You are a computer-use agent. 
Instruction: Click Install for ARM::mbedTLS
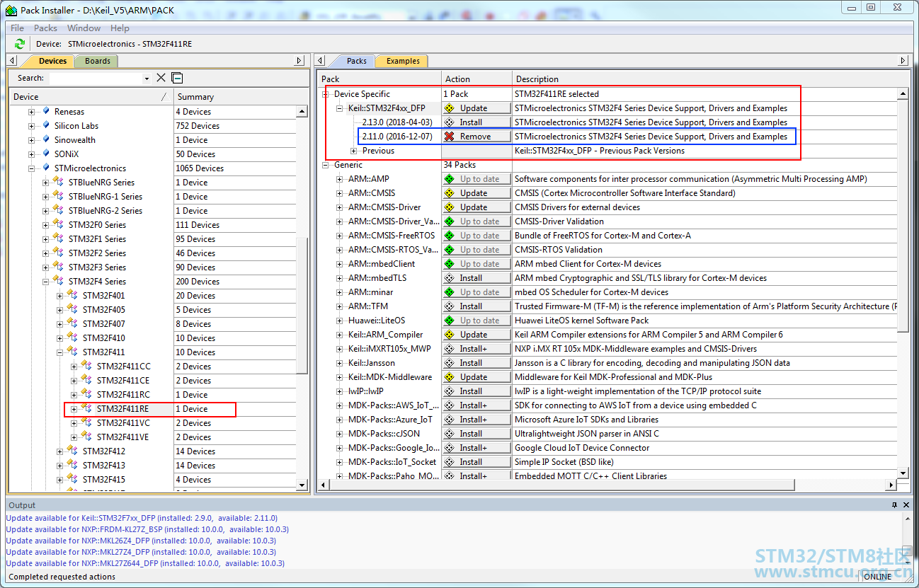pyautogui.click(x=476, y=278)
